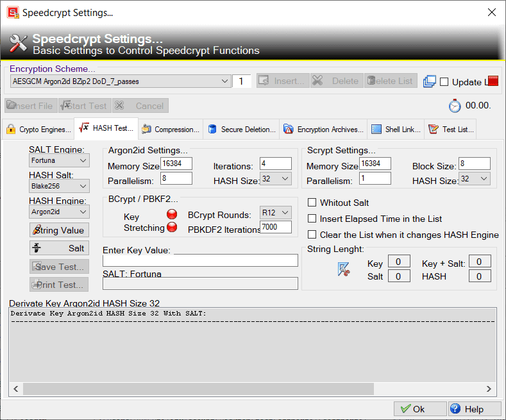Viewport: 506px width, 420px height.
Task: Open the Encryption Scheme dropdown
Action: pyautogui.click(x=121, y=81)
